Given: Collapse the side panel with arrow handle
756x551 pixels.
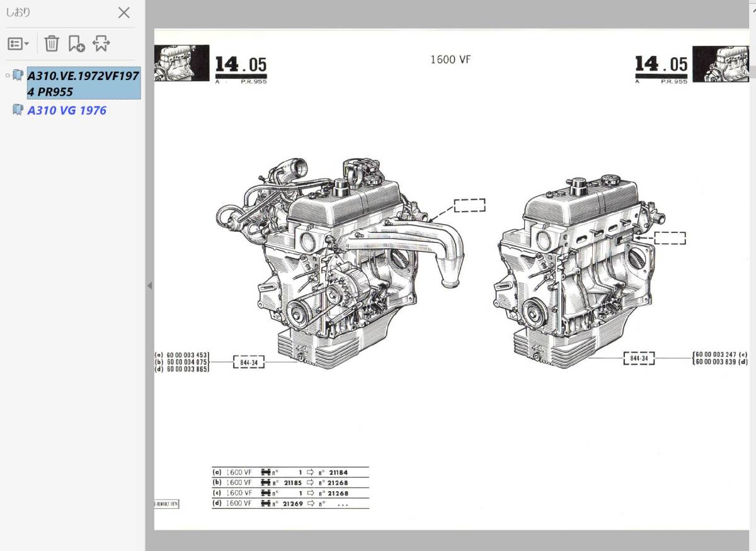Looking at the screenshot, I should pyautogui.click(x=149, y=285).
